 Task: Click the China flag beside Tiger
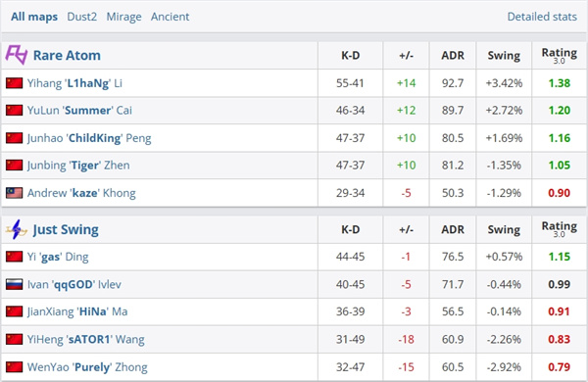tap(15, 165)
